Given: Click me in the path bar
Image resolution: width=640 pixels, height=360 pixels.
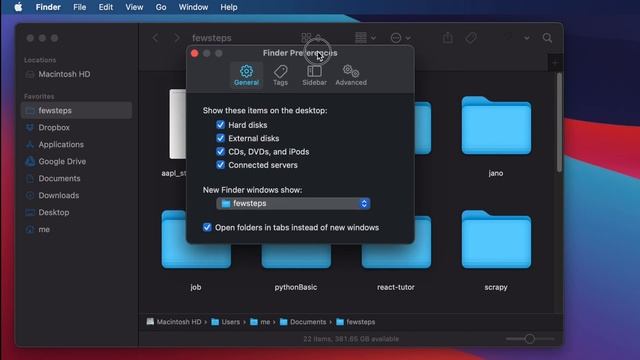Looking at the screenshot, I should pos(260,322).
